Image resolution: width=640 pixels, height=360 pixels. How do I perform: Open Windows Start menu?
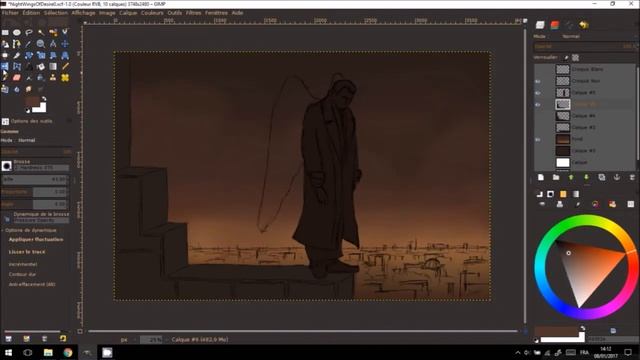click(8, 352)
